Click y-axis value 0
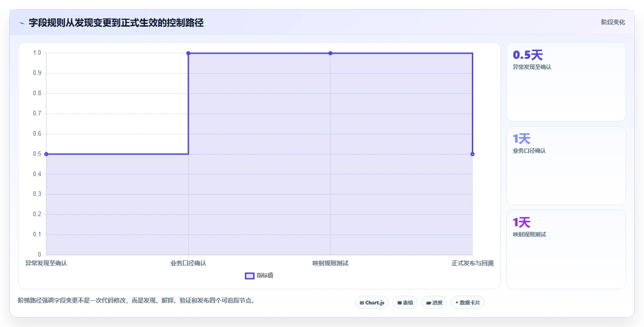This screenshot has width=644, height=327. coord(40,255)
